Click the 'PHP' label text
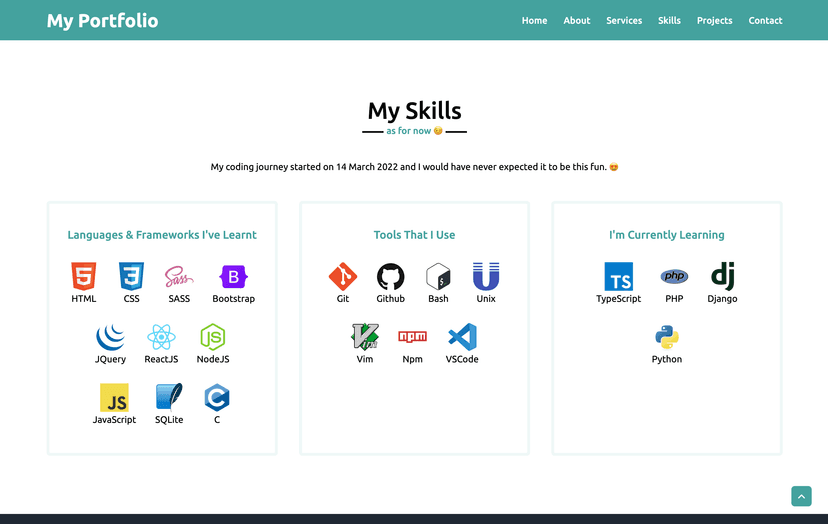 (674, 298)
